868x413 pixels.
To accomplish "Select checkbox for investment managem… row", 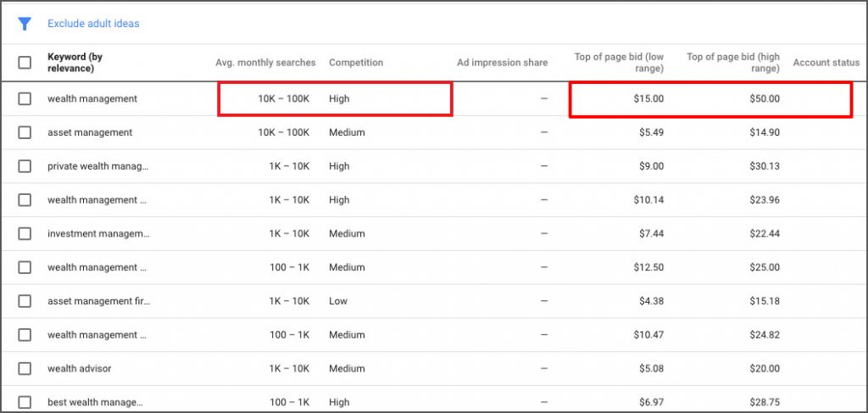I will [25, 233].
